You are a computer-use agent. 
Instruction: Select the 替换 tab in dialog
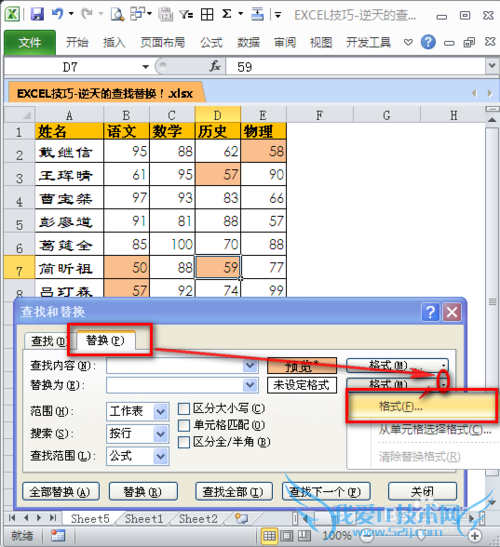[105, 340]
